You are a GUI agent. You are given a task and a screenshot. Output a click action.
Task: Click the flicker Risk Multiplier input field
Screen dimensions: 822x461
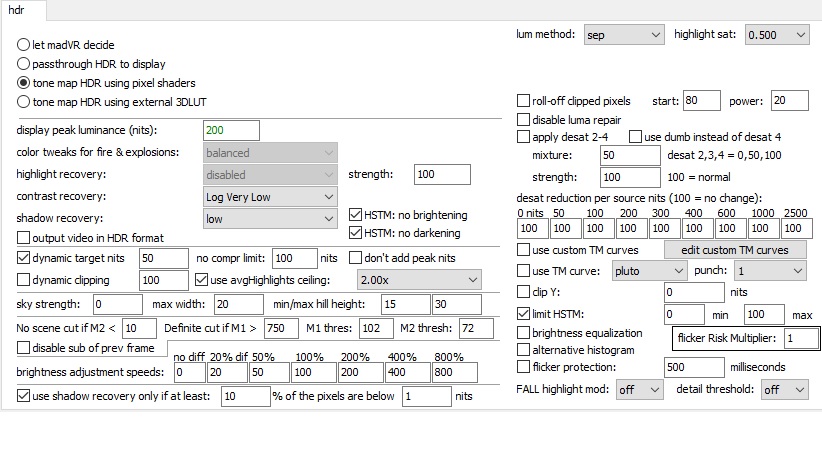pyautogui.click(x=799, y=339)
